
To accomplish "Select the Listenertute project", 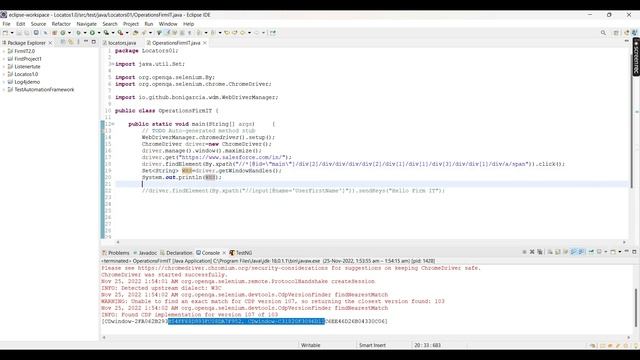I will [x=27, y=67].
